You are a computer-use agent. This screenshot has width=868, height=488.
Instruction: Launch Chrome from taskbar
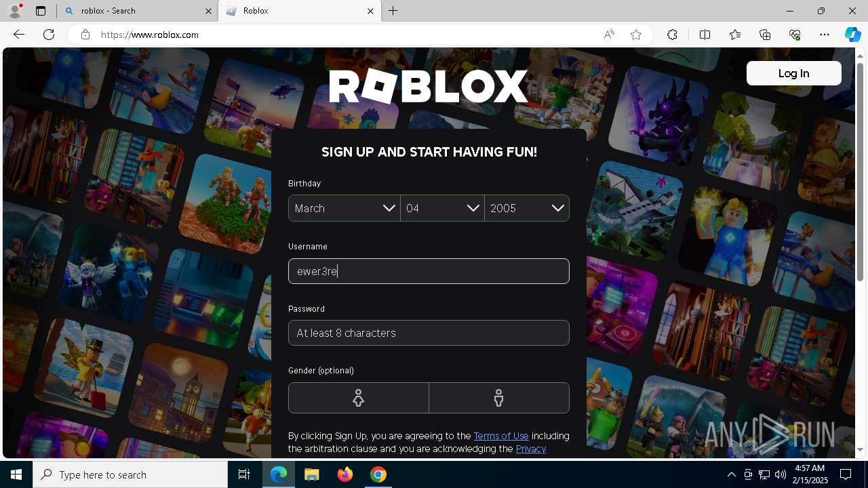click(x=378, y=474)
